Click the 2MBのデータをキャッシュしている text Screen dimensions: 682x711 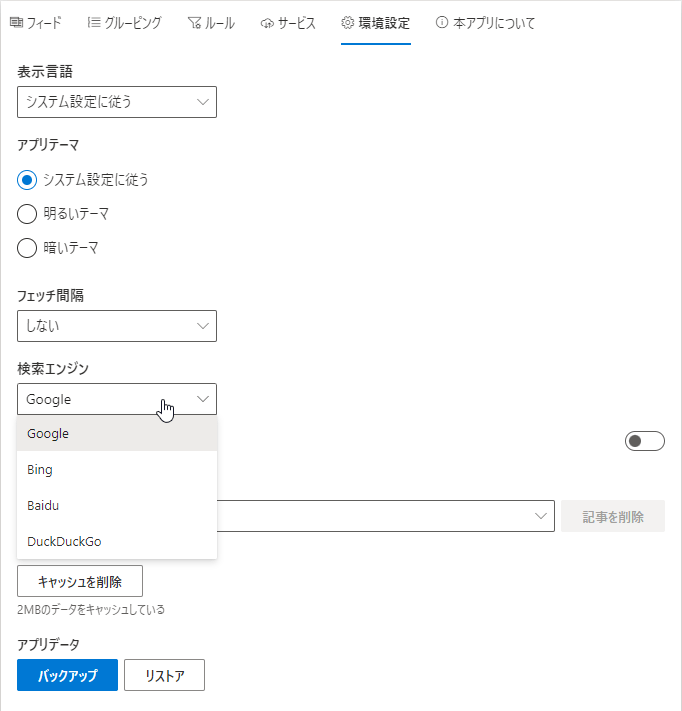pyautogui.click(x=91, y=609)
